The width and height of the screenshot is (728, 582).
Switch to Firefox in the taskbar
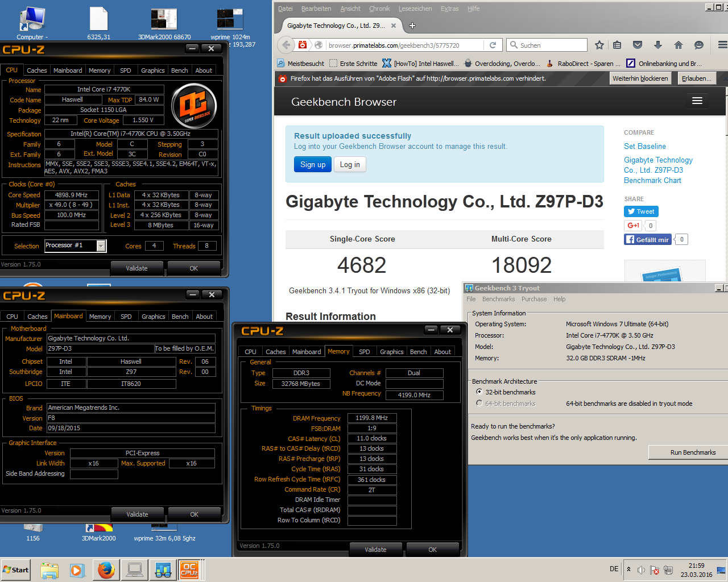(106, 570)
